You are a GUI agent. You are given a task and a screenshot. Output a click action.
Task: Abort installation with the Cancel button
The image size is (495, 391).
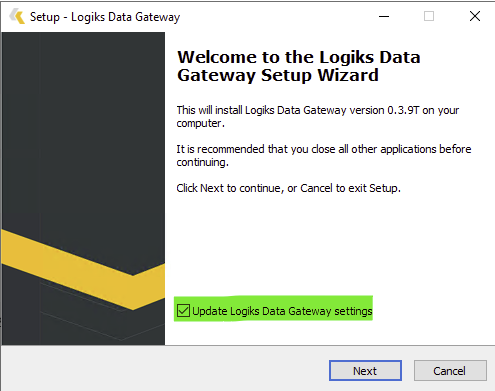(x=450, y=370)
